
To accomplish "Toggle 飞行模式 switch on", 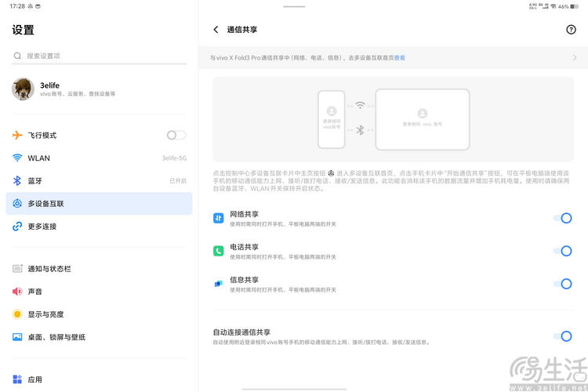I will (x=176, y=135).
